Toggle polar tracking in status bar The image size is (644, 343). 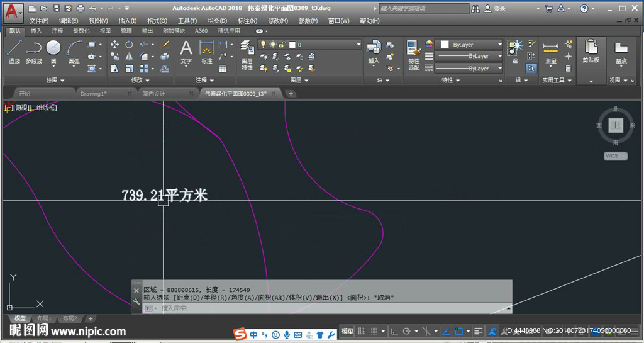point(407,330)
